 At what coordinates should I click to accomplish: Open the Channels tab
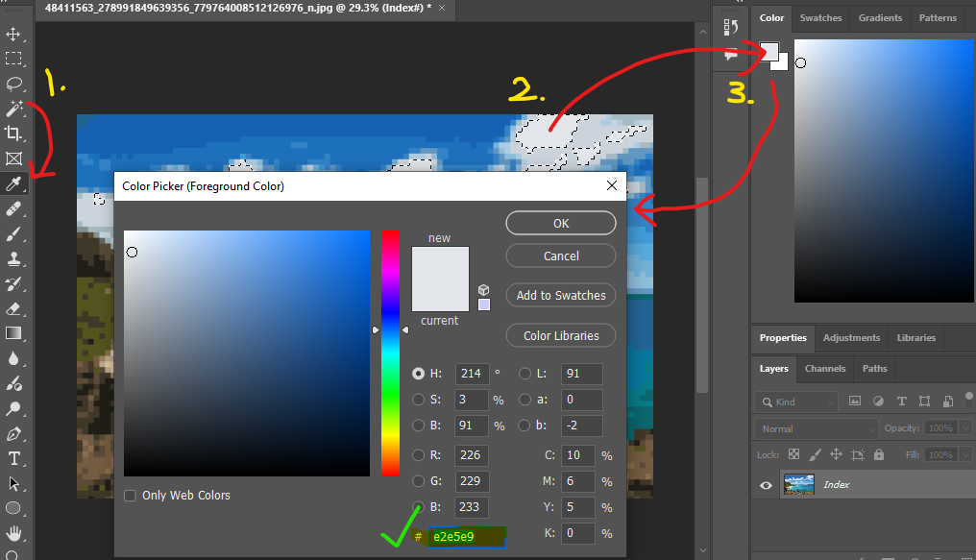click(x=825, y=368)
